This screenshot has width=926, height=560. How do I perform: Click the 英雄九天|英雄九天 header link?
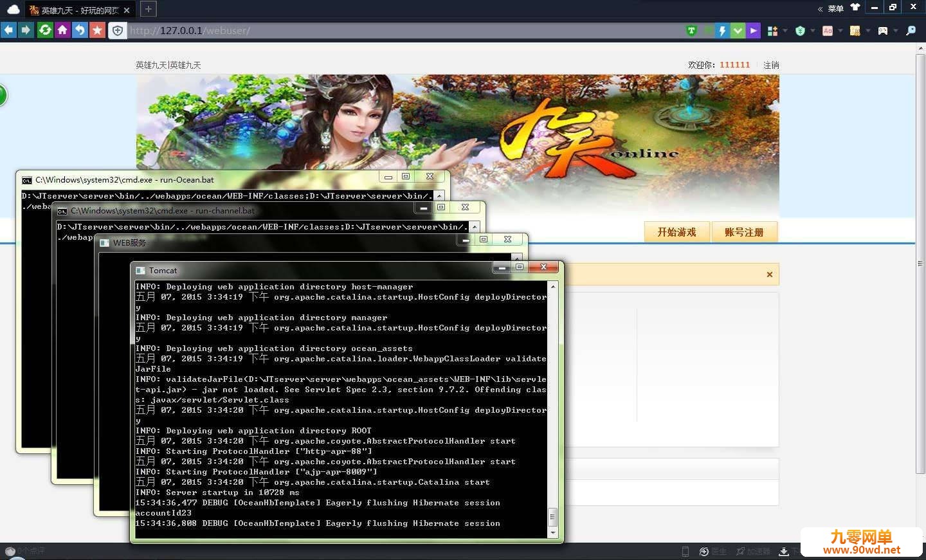click(168, 65)
